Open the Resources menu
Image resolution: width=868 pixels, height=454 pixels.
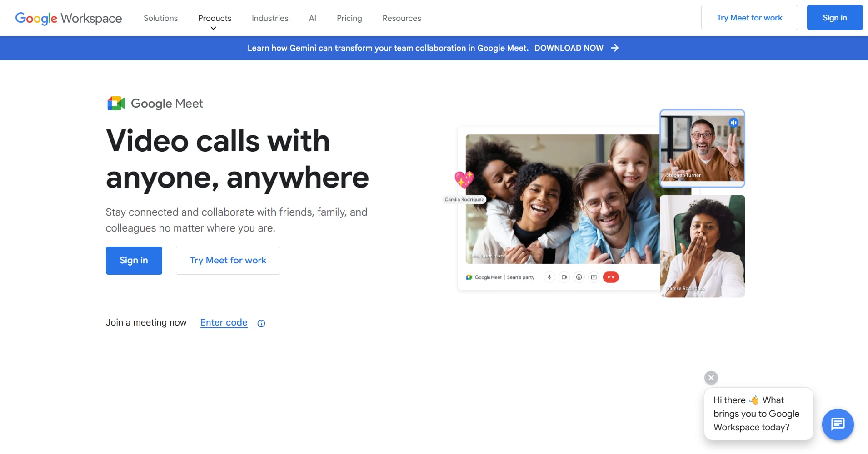[x=402, y=18]
